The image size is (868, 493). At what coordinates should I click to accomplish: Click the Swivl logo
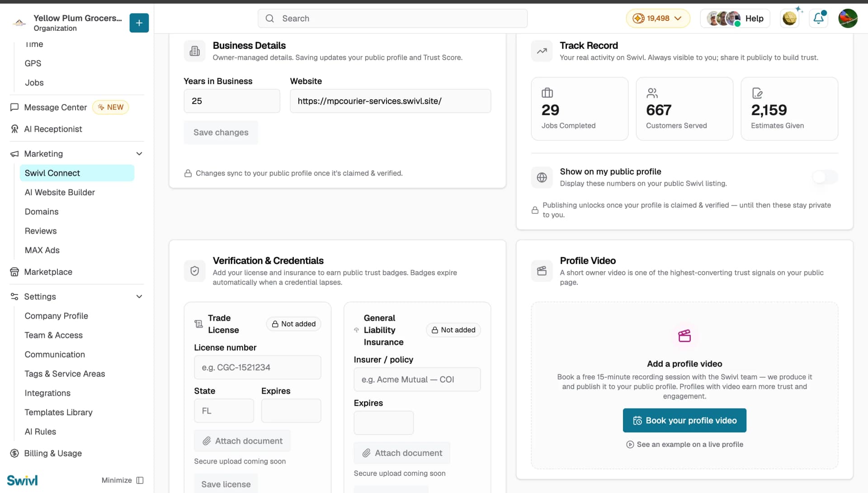click(x=22, y=480)
